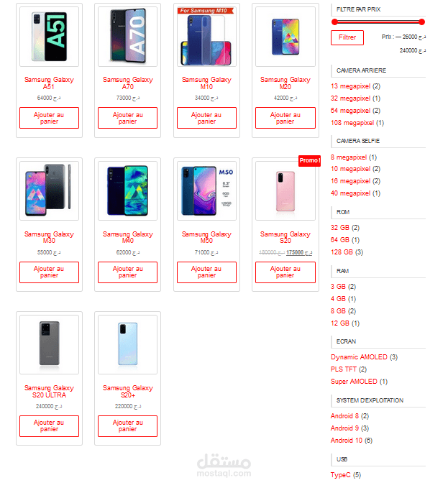
Task: Choose the 128 GB ROM filter
Action: 347,252
